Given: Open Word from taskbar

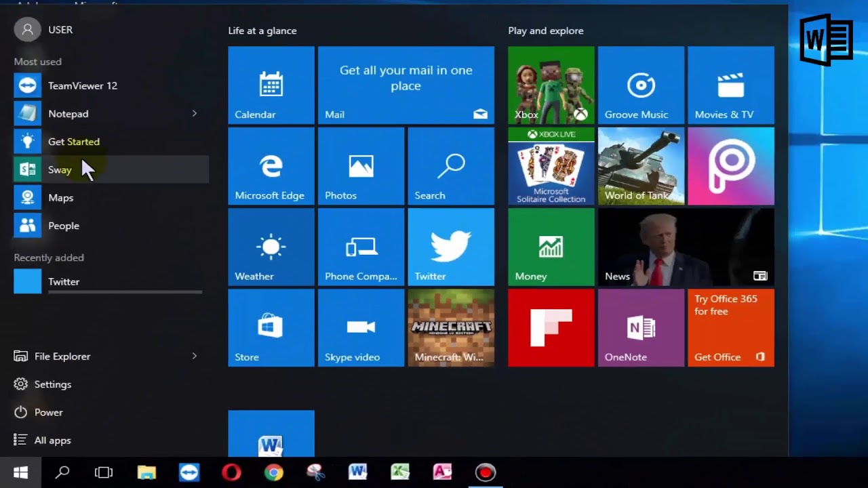Looking at the screenshot, I should pos(358,472).
